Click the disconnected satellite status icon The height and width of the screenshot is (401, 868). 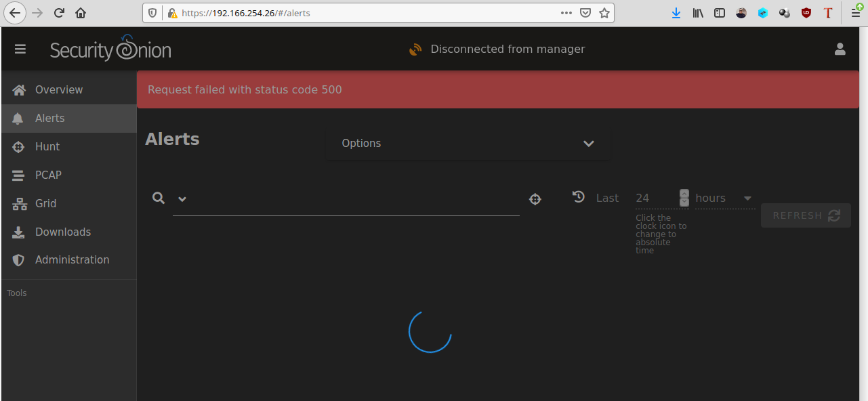tap(415, 49)
